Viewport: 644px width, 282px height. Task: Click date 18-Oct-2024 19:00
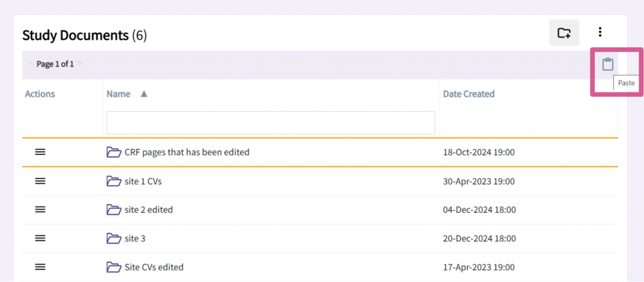479,153
